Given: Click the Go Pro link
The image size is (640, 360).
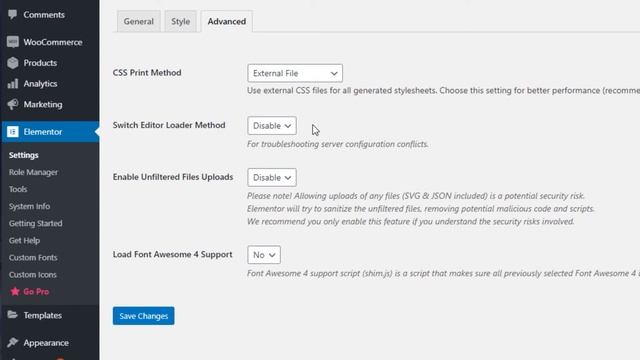Looking at the screenshot, I should click(36, 291).
